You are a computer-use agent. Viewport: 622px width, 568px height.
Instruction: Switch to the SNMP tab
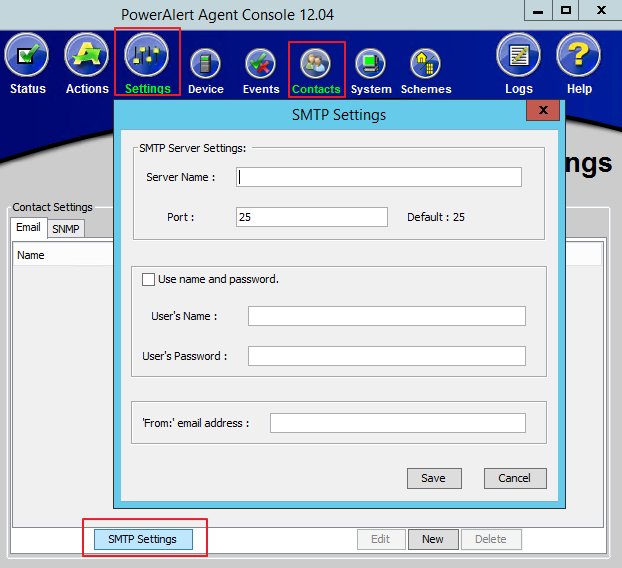coord(66,229)
